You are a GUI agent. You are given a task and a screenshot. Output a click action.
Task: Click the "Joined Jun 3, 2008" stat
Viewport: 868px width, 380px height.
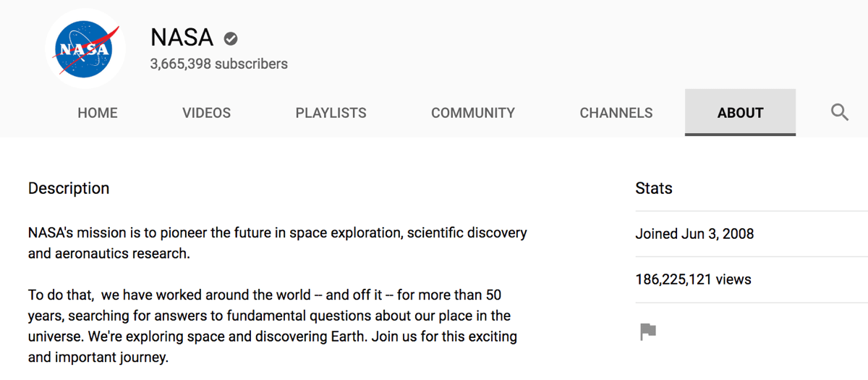click(694, 234)
